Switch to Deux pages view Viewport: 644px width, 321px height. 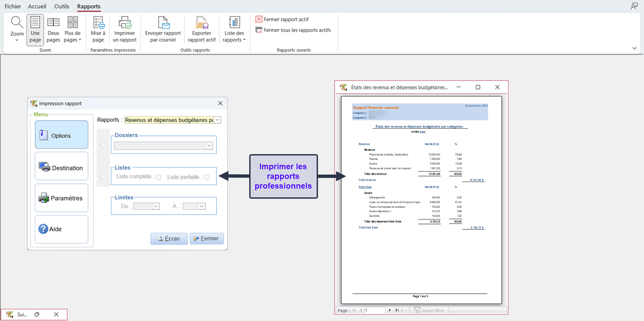[53, 23]
